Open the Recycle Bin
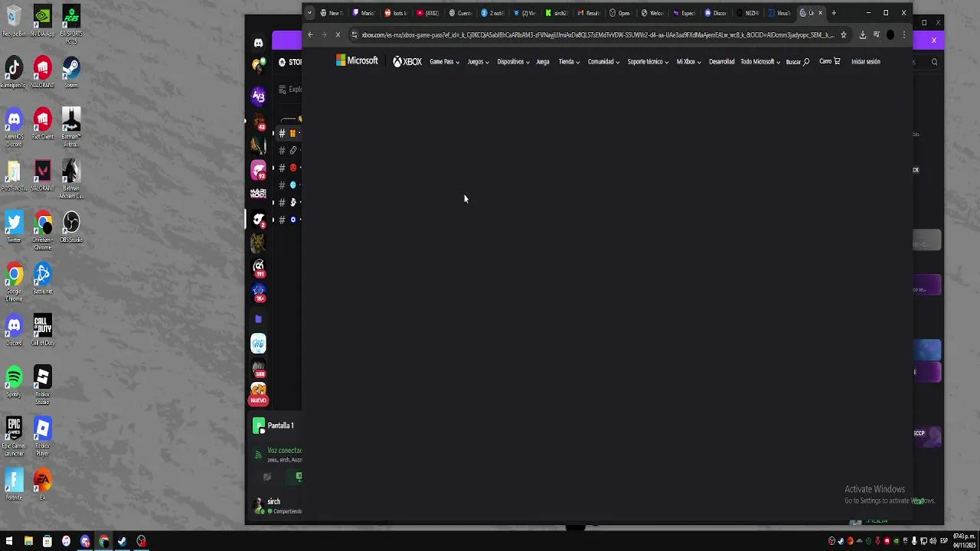Viewport: 980px width, 551px height. [x=14, y=22]
